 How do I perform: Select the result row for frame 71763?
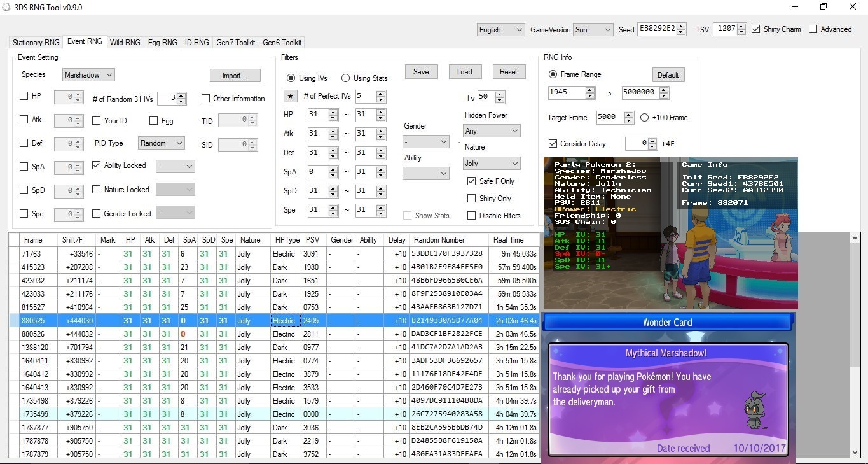click(x=274, y=253)
